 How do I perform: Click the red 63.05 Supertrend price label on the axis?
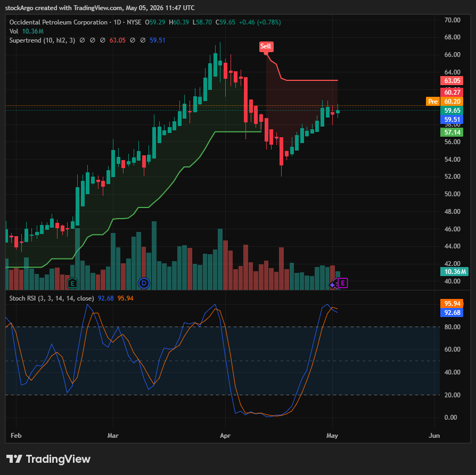452,81
